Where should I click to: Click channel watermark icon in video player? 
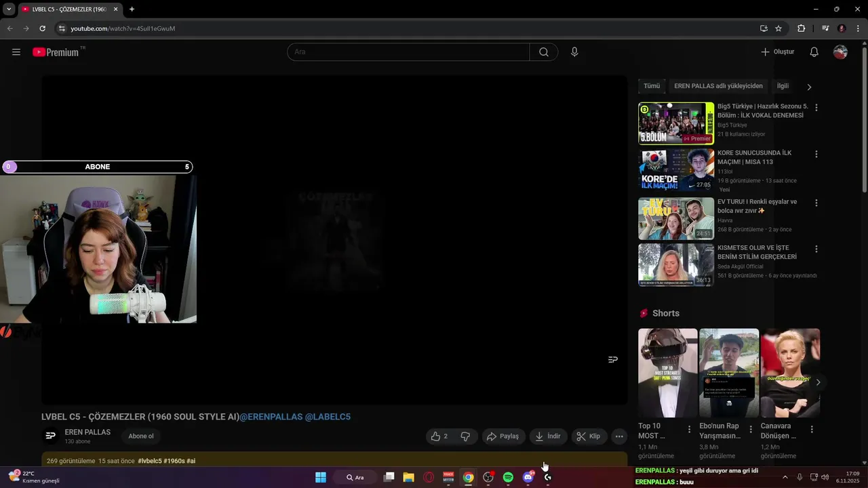point(612,359)
